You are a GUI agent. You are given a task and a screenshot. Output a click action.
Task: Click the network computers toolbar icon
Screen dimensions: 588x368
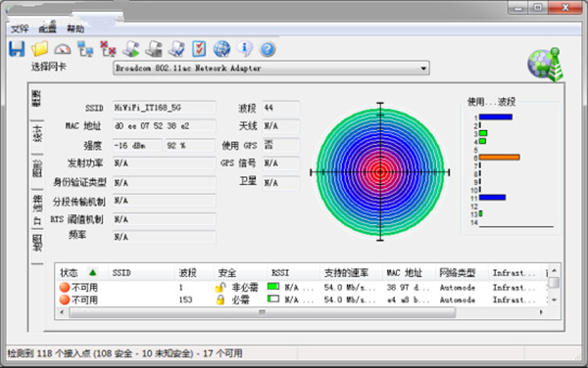tap(85, 49)
